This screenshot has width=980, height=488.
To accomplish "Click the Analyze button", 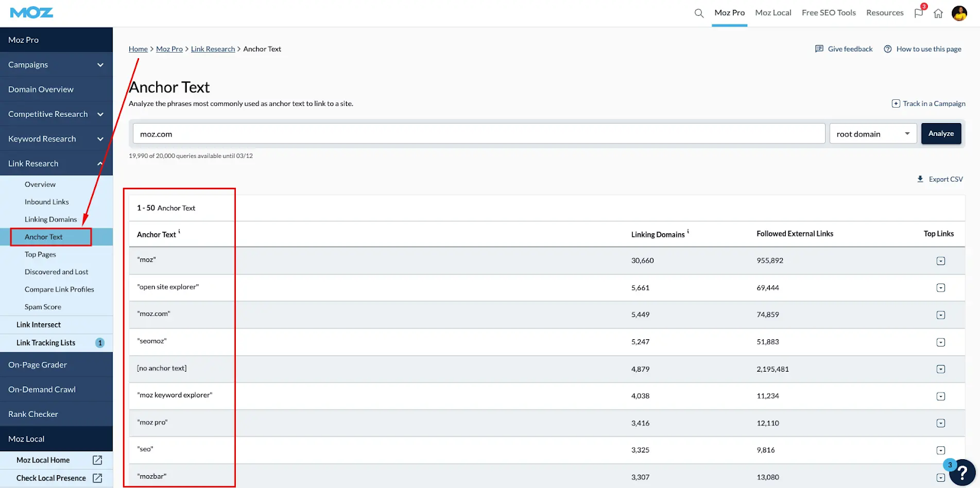I will 941,133.
